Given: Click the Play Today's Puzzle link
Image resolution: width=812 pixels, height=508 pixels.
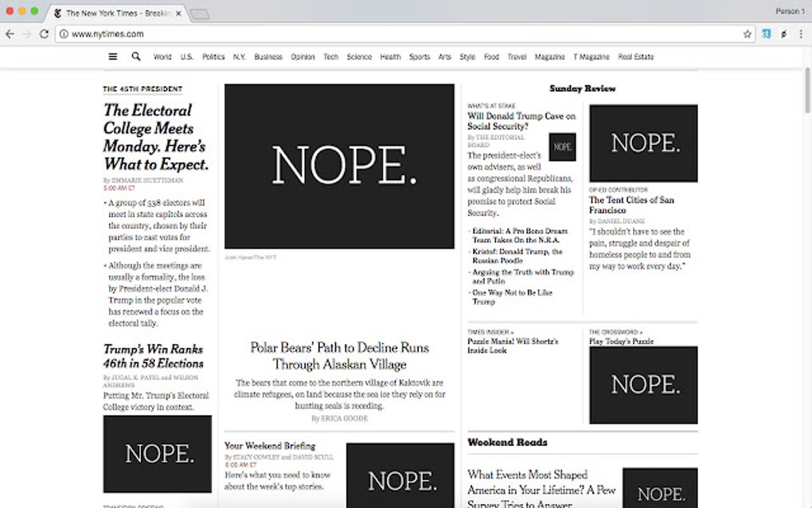Looking at the screenshot, I should [623, 341].
